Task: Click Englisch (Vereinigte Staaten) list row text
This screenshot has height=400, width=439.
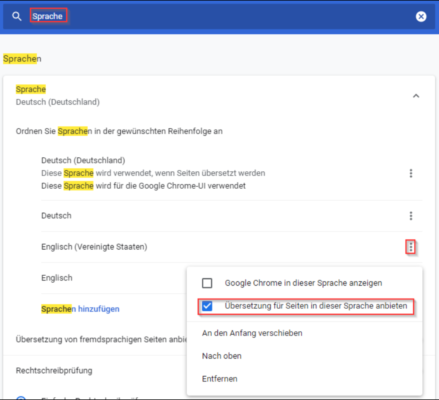Action: [x=94, y=247]
